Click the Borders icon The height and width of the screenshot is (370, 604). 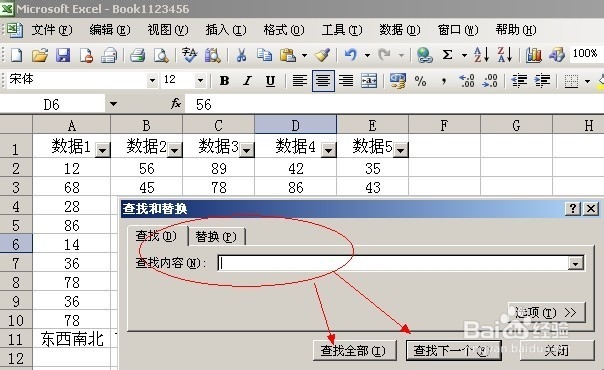571,81
